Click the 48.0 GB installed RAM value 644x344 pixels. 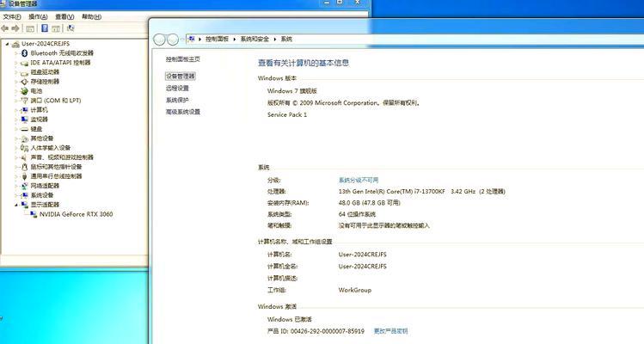(369, 203)
